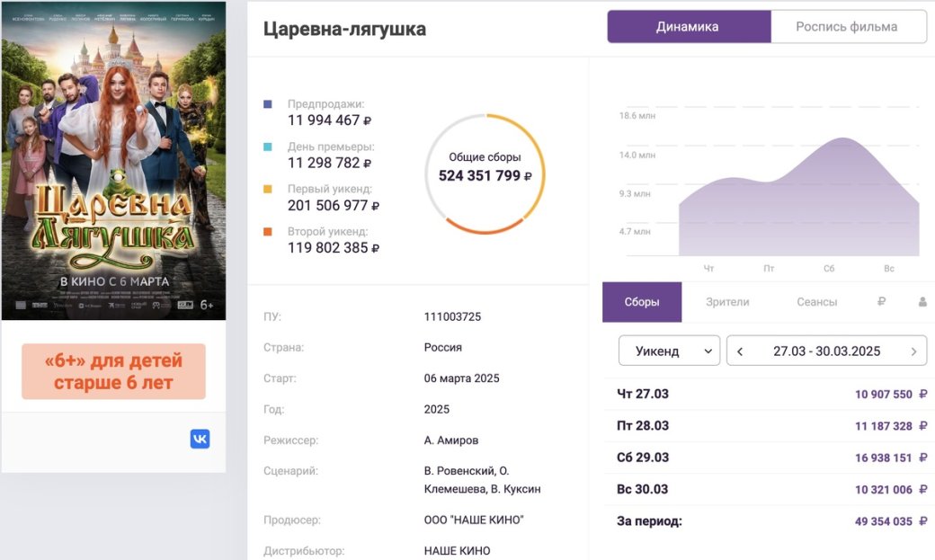935x560 pixels.
Task: Click the amount 10 907 550
Action: pyautogui.click(x=884, y=395)
